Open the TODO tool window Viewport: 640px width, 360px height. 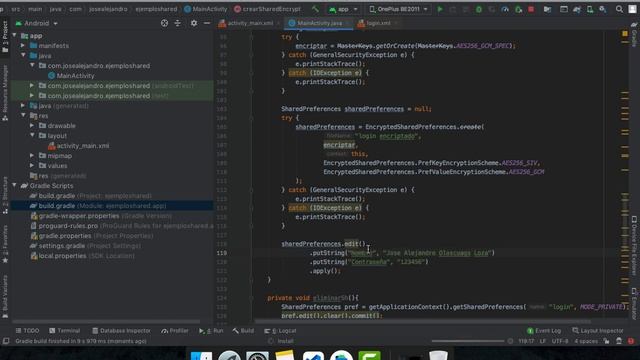27,331
